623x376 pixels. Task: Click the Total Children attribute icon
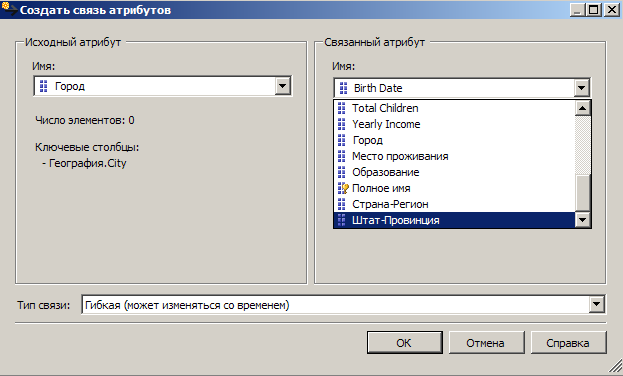(341, 108)
